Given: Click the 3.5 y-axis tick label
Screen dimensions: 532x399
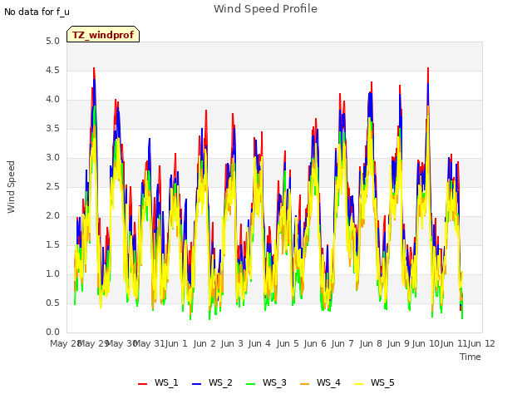Looking at the screenshot, I should [52, 129].
